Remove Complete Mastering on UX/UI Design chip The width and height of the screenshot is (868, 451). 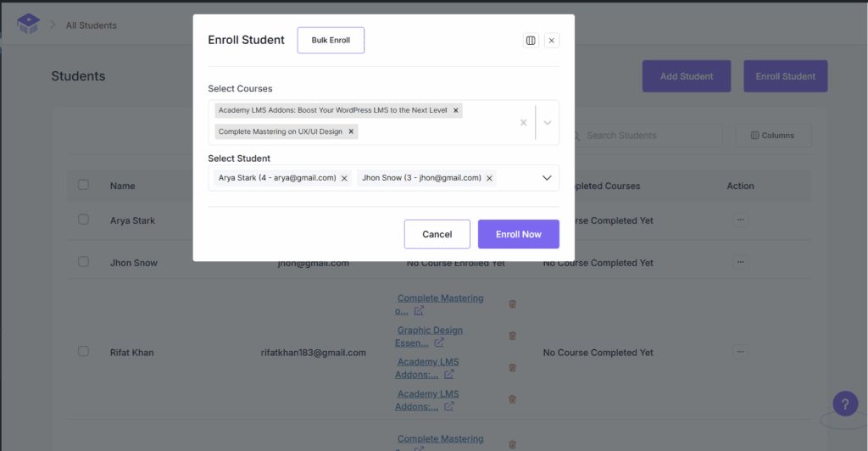pyautogui.click(x=351, y=131)
